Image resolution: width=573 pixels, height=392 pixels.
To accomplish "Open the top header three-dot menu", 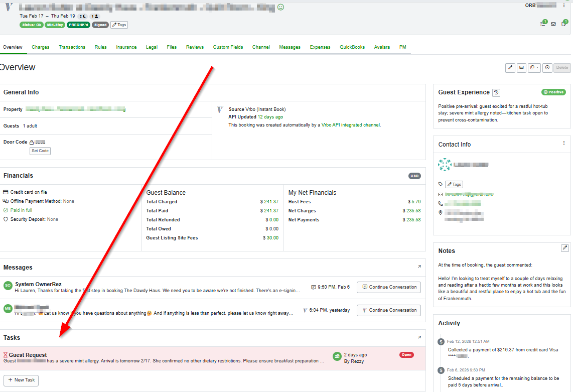I will 564,6.
